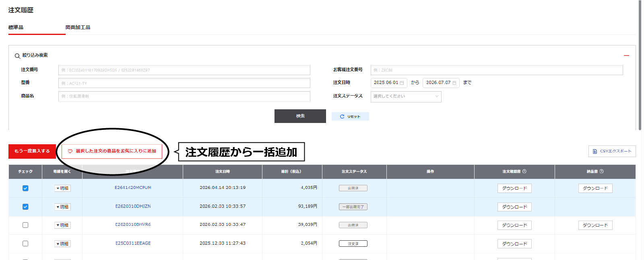Click もう一度購入する button

pyautogui.click(x=32, y=151)
